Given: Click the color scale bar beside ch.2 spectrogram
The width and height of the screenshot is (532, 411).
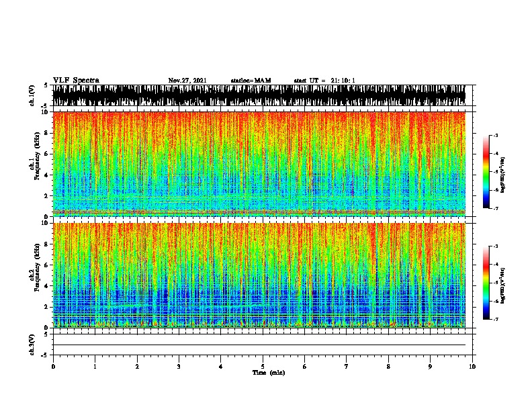Looking at the screenshot, I should [x=486, y=283].
